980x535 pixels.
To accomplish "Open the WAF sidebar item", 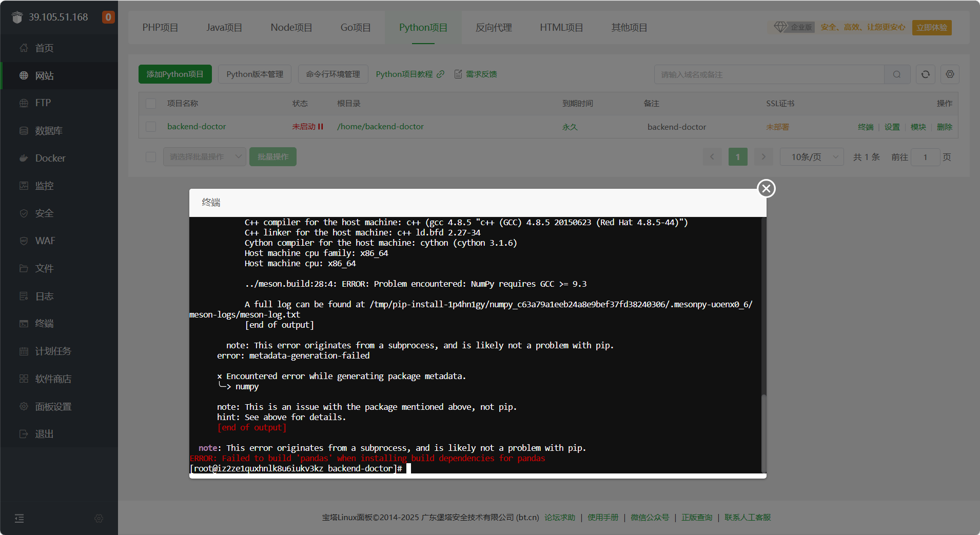I will [x=45, y=241].
